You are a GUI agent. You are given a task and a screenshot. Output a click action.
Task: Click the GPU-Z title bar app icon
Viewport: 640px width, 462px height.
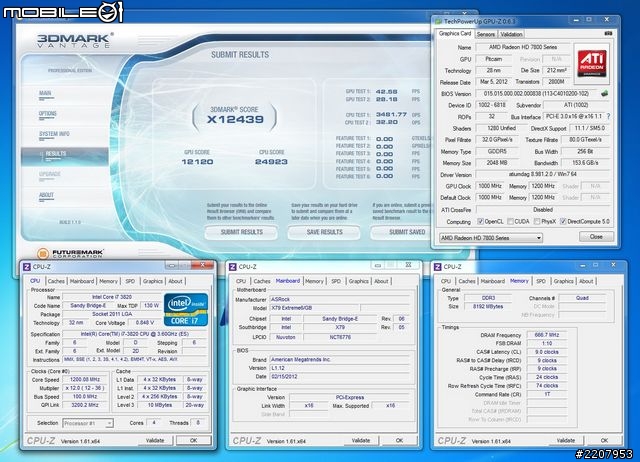438,21
